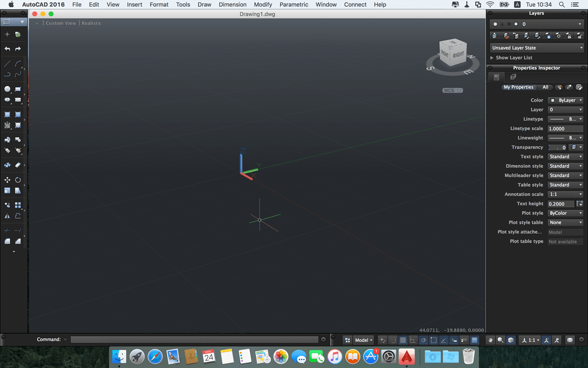Open the Draw menu

click(204, 4)
